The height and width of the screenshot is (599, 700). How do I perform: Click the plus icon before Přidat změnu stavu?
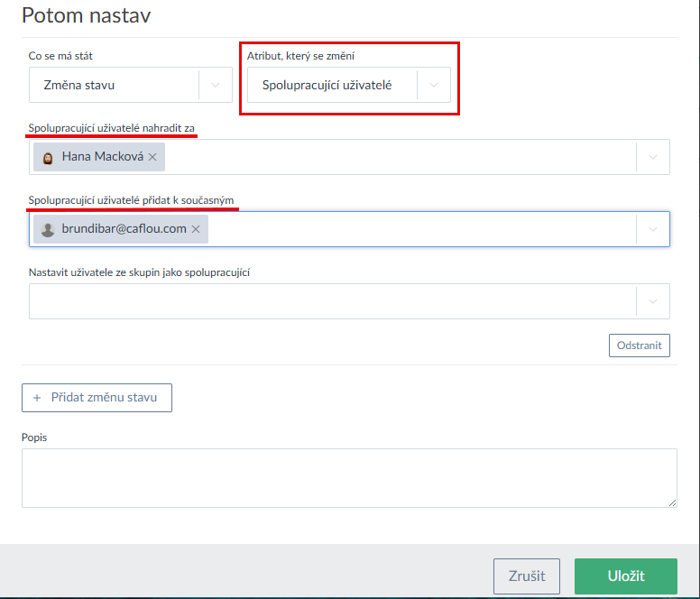pos(37,398)
